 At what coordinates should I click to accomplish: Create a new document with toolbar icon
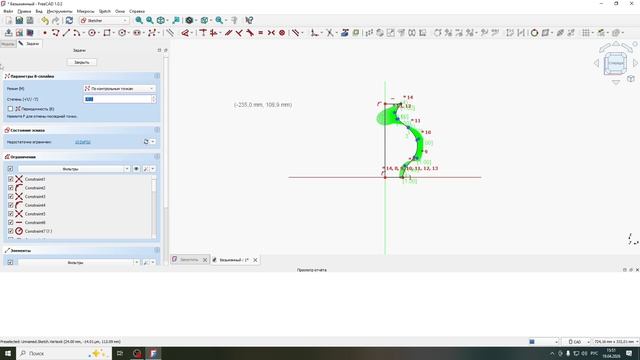pos(9,20)
